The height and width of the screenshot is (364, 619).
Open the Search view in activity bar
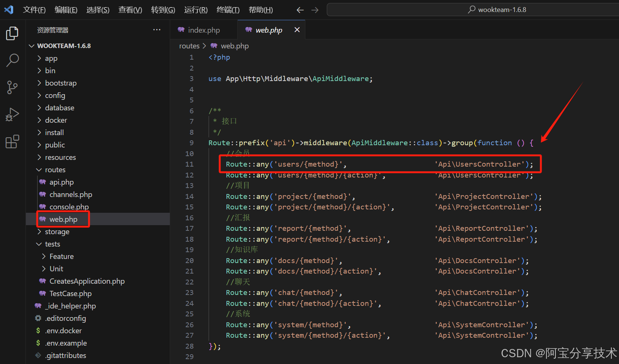(x=12, y=60)
